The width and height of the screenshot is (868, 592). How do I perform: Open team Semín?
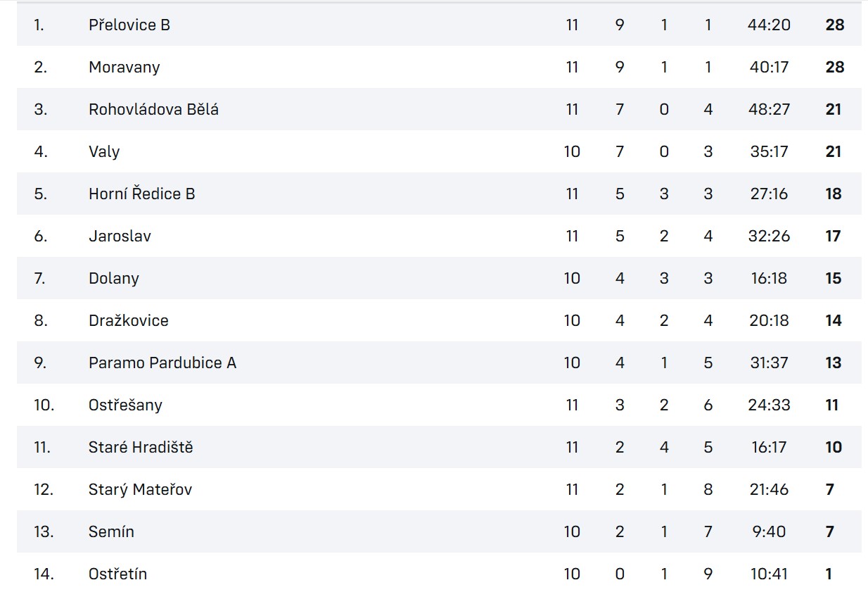tap(111, 531)
